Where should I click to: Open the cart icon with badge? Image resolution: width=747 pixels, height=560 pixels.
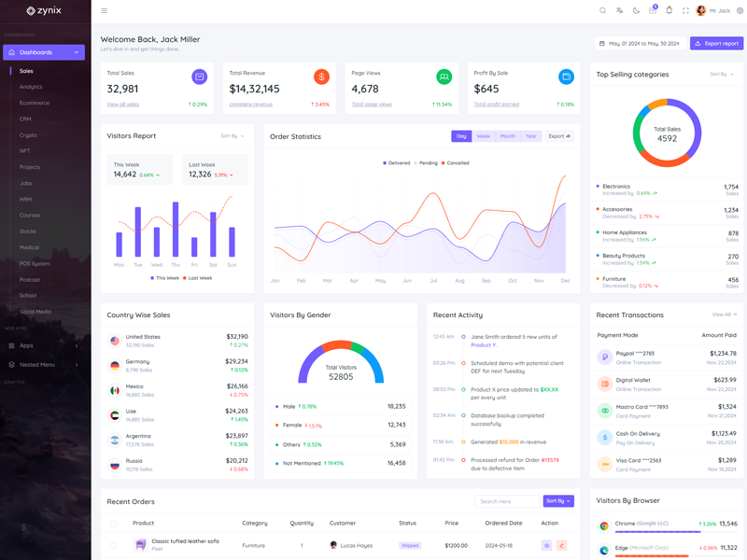[652, 11]
